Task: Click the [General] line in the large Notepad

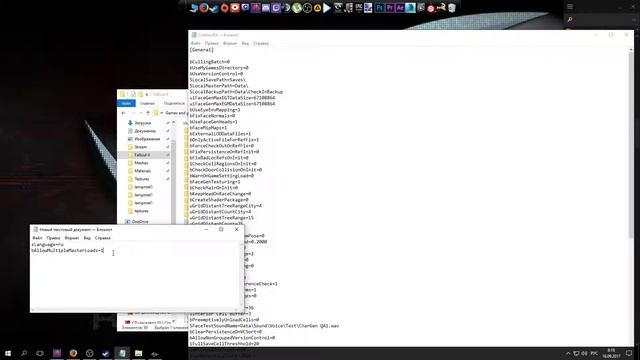Action: (202, 50)
